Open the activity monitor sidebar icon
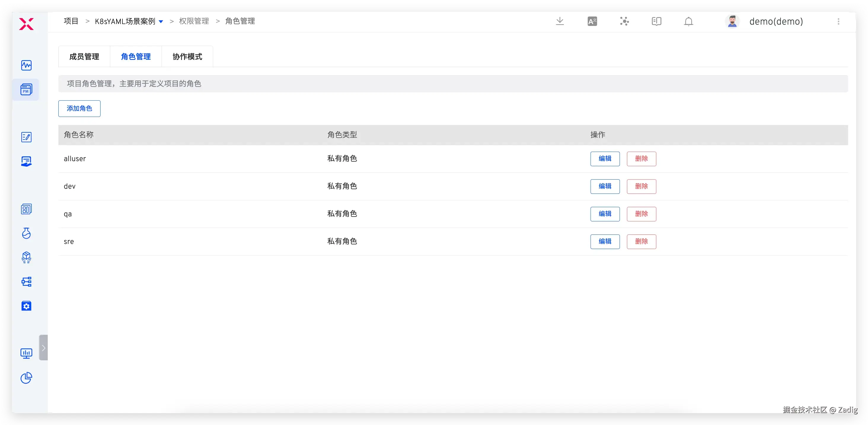 (26, 65)
